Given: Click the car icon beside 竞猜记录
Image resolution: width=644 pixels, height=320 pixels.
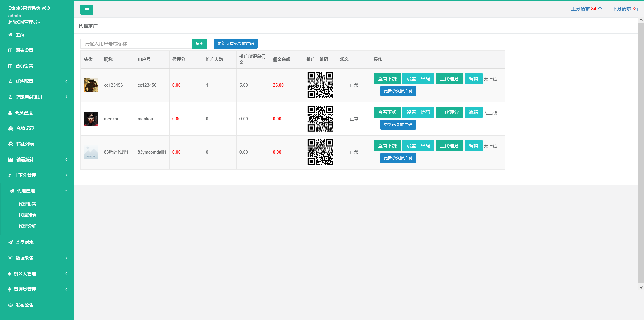Looking at the screenshot, I should click(x=11, y=128).
